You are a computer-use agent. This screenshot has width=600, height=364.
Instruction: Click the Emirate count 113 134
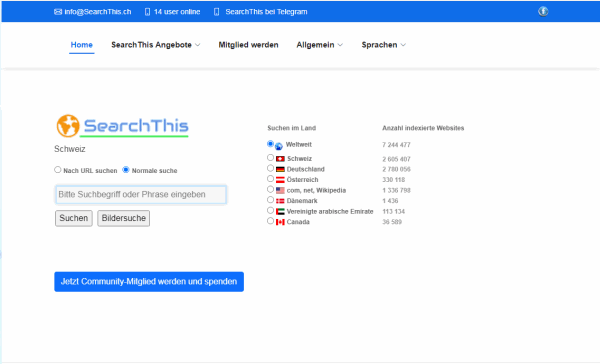click(393, 211)
